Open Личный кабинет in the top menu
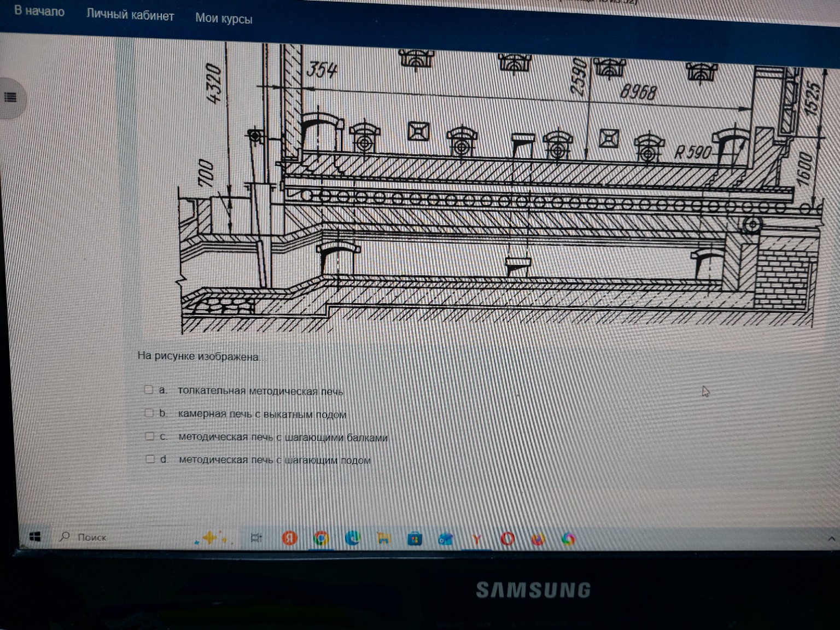 (x=130, y=15)
